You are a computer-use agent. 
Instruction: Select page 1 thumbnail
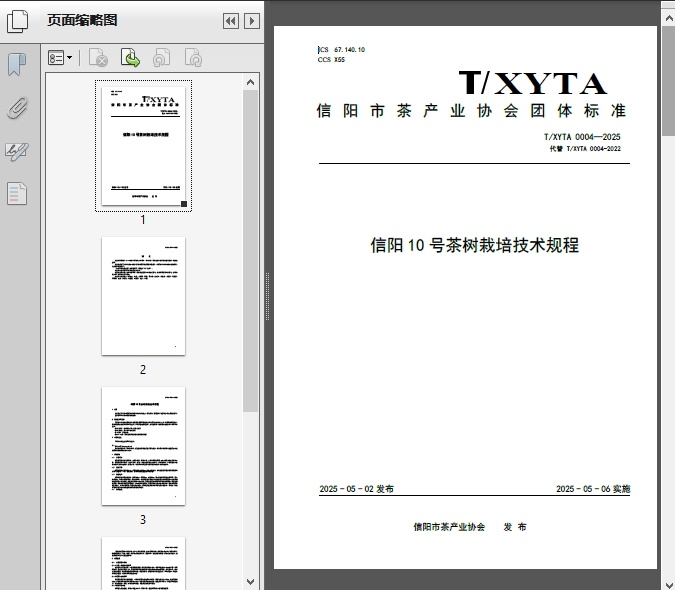pyautogui.click(x=143, y=145)
